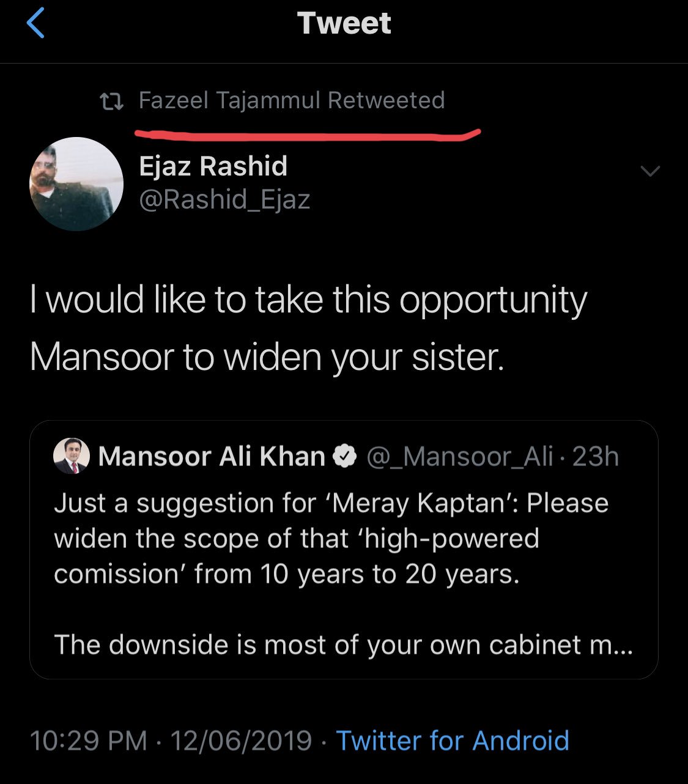Open Fazeel Tajammul Retweeted link
Screen dimensions: 688x784
coord(291,100)
